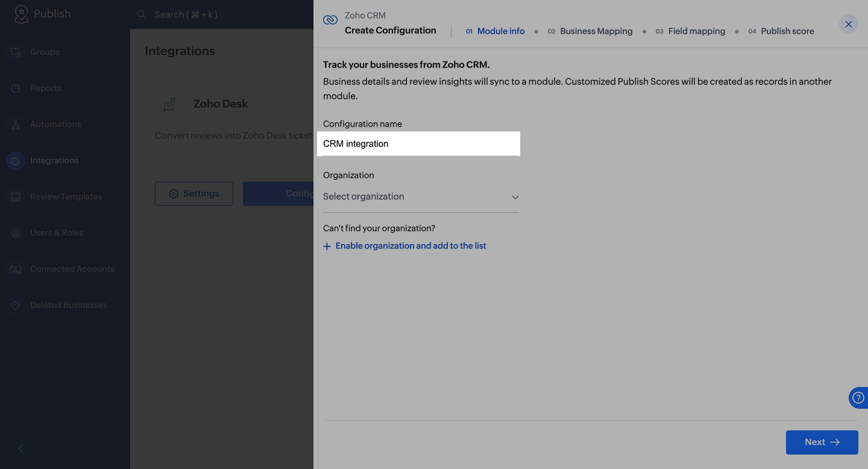This screenshot has height=469, width=868.
Task: Open Automations icon in sidebar
Action: [16, 124]
